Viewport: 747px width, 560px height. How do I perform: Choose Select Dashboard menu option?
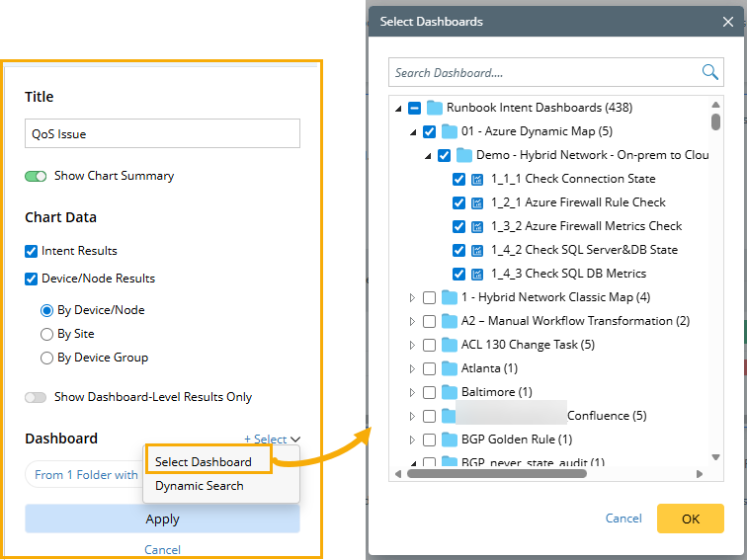click(204, 461)
